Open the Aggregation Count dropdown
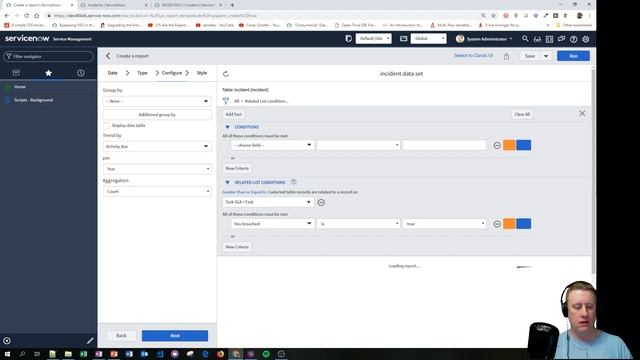Image resolution: width=640 pixels, height=360 pixels. [x=157, y=191]
